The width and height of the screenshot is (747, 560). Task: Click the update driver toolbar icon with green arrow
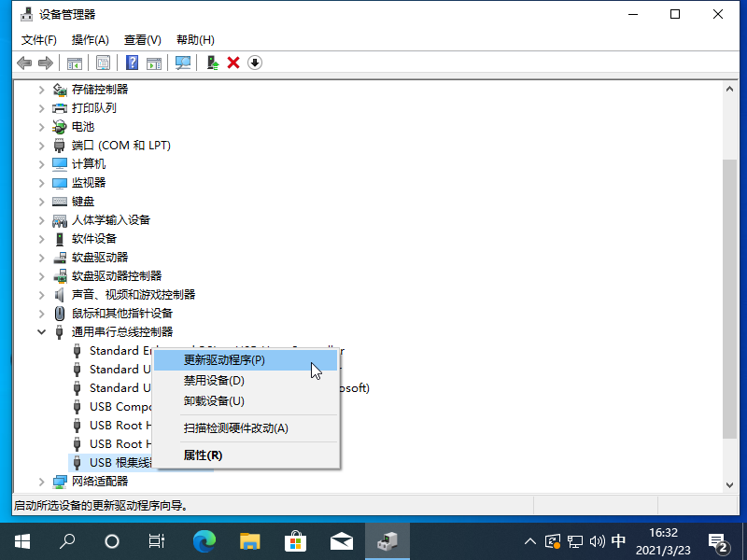pyautogui.click(x=213, y=63)
